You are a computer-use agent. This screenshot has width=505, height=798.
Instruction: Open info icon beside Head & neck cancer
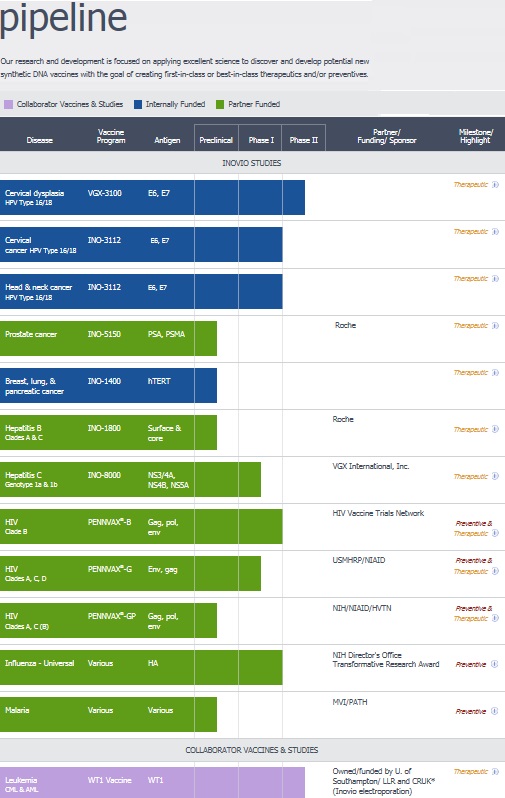coord(495,278)
